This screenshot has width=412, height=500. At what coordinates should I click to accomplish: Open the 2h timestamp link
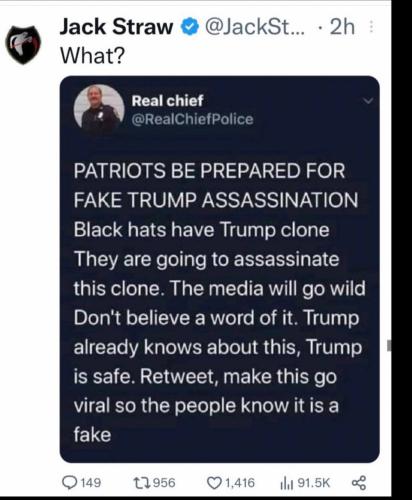pos(342,27)
